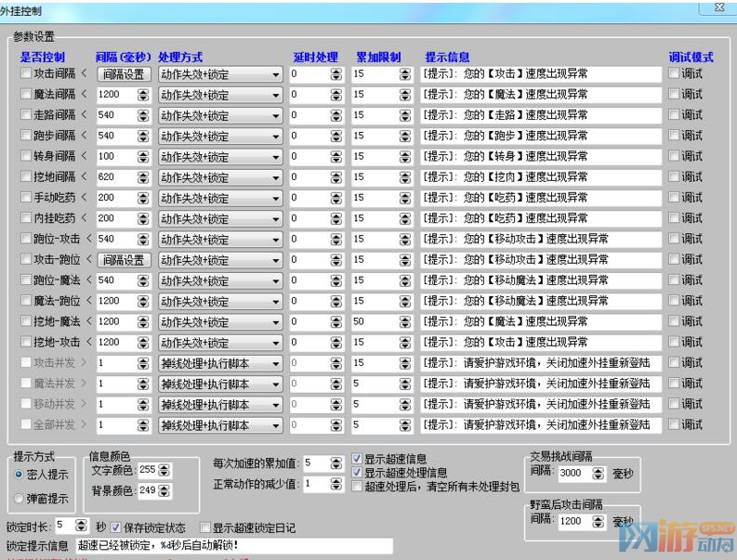The width and height of the screenshot is (737, 560).
Task: Close the 外挂控制 window
Action: tap(717, 7)
